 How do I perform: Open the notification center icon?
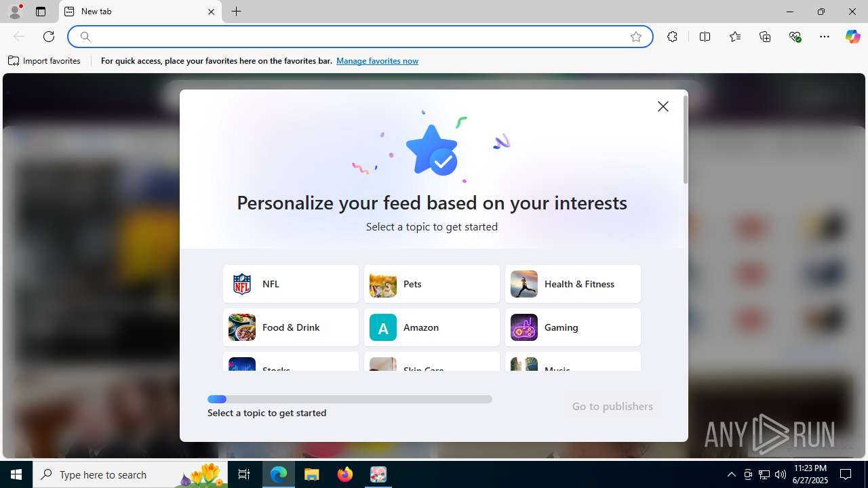pyautogui.click(x=846, y=474)
